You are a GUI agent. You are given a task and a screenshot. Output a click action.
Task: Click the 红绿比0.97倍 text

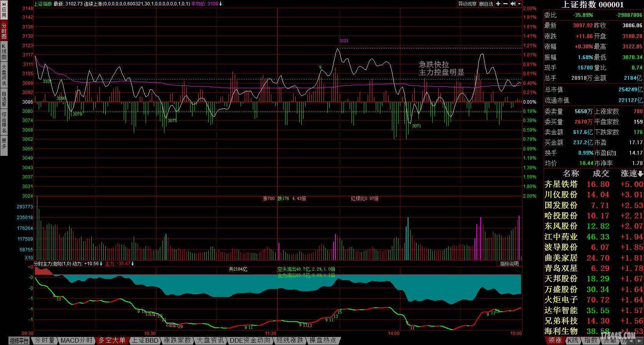click(x=365, y=199)
